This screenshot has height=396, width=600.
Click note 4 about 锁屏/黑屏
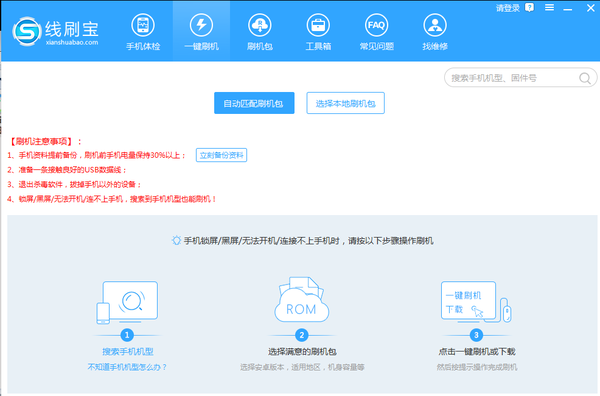112,199
